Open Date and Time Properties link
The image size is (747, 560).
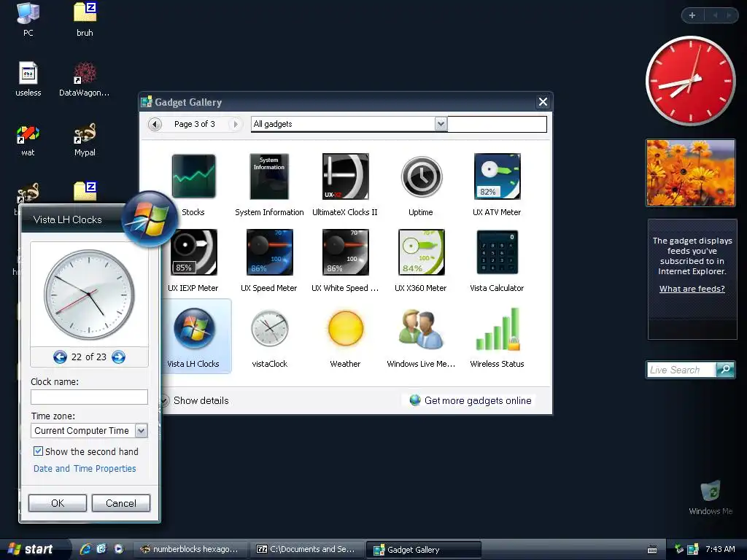(x=85, y=469)
